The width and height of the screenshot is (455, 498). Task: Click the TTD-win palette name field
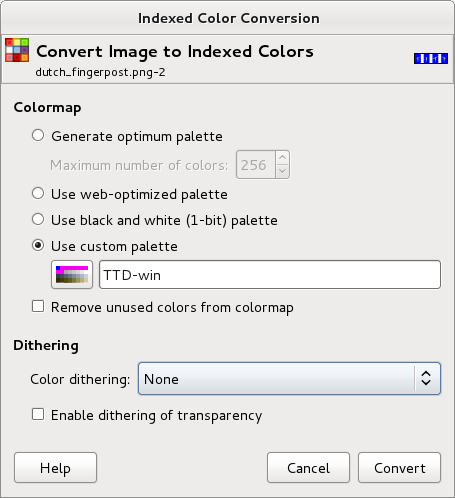(x=270, y=275)
